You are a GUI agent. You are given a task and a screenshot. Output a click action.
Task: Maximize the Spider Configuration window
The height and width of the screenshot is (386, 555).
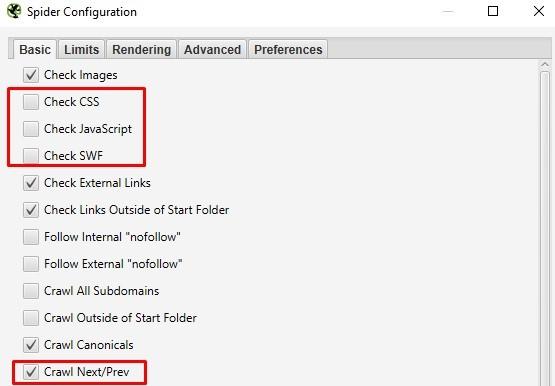click(x=493, y=11)
